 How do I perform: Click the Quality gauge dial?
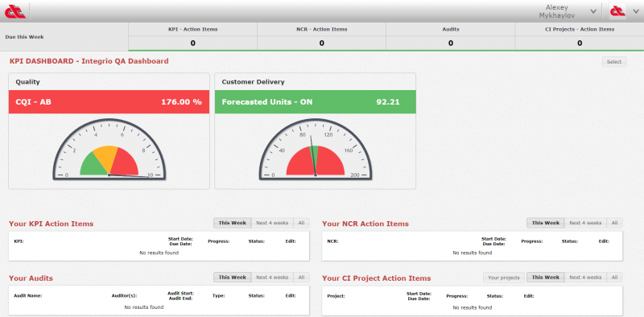click(109, 150)
